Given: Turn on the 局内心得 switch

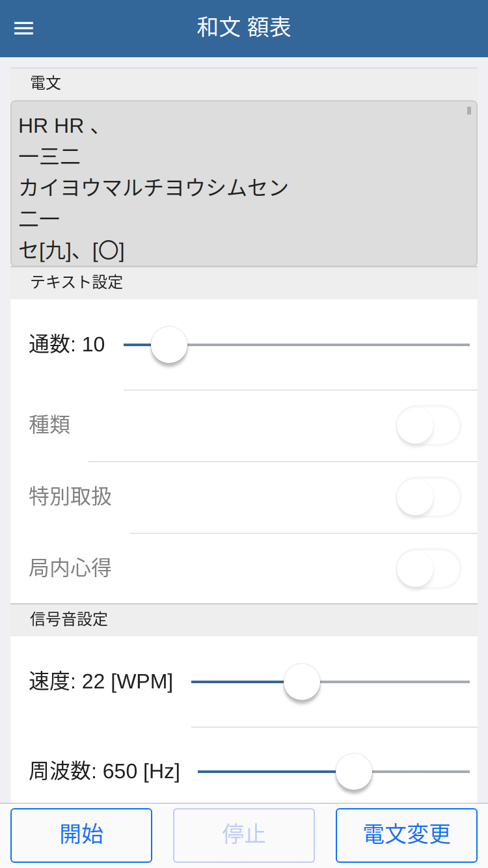Looking at the screenshot, I should click(428, 569).
